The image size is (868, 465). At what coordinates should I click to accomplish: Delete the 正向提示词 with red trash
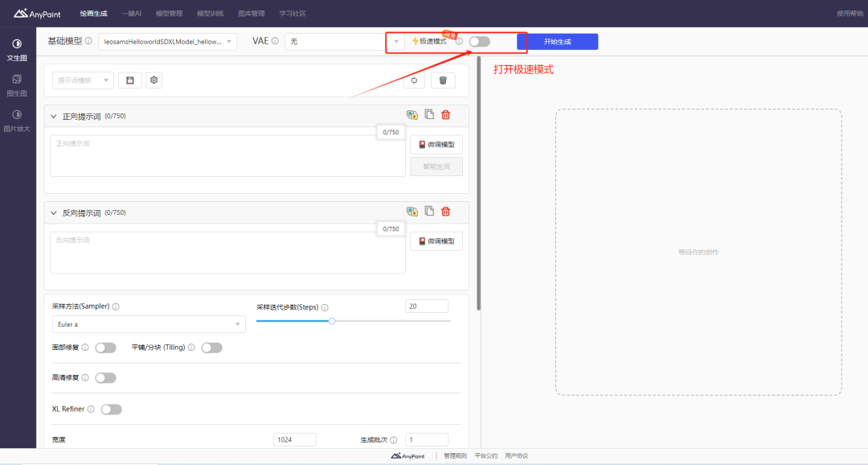point(445,115)
